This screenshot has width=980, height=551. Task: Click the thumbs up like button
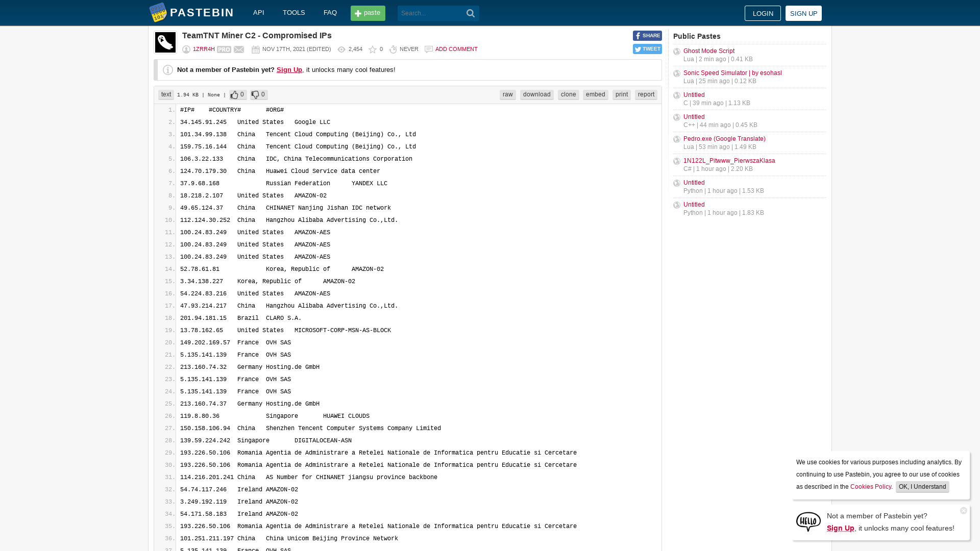click(238, 95)
